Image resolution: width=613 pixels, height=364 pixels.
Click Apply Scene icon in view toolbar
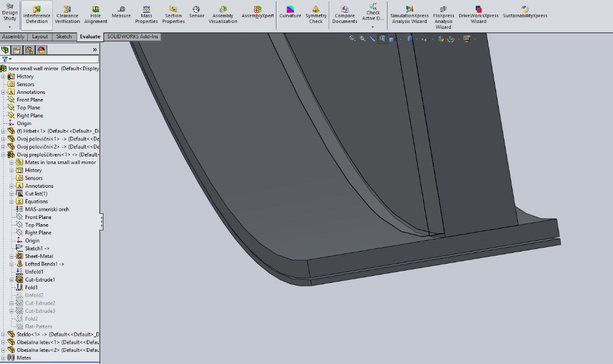tap(451, 39)
